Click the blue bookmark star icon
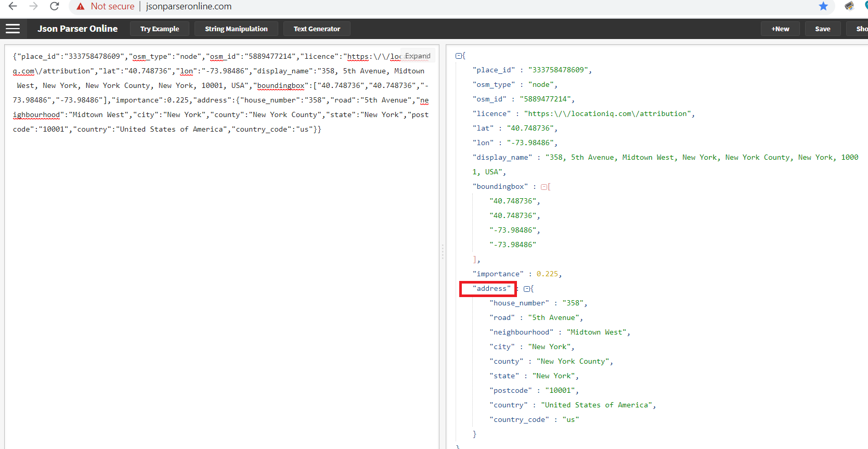Screen dimensions: 868x449 coord(823,6)
